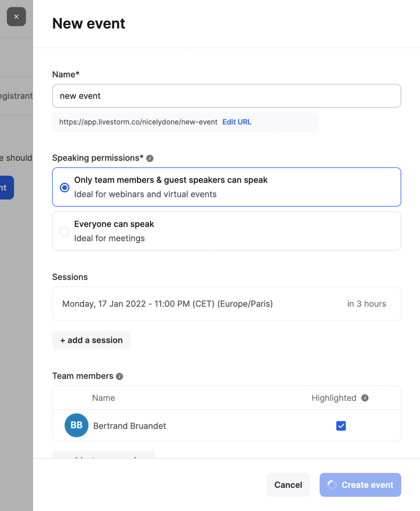This screenshot has height=511, width=420.
Task: Open the Team members info tooltip
Action: 119,376
